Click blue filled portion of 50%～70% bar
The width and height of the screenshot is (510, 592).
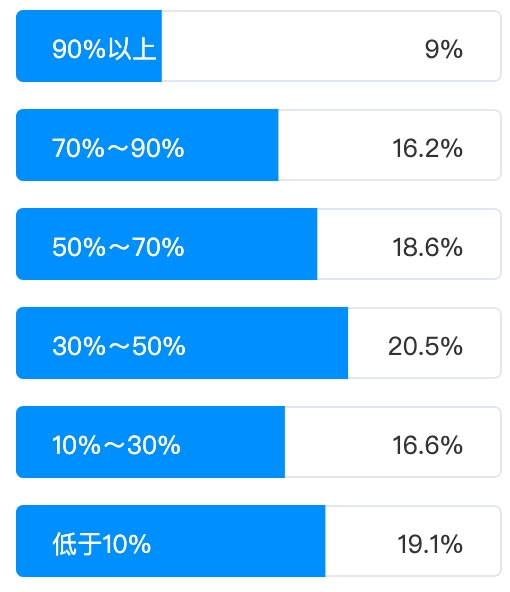(x=166, y=244)
